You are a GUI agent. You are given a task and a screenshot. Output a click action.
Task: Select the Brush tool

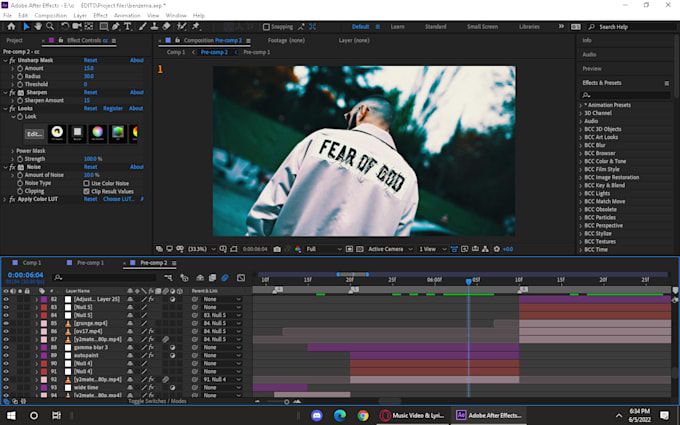(142, 26)
